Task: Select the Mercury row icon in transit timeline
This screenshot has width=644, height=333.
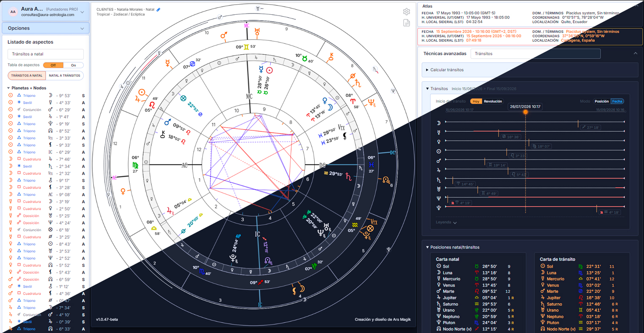Action: [438, 132]
